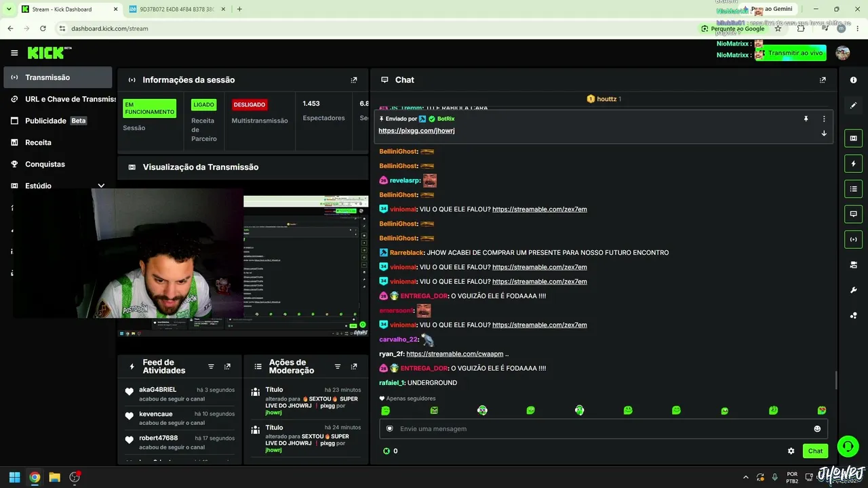Open the Windows Start menu
868x488 pixels.
point(14,477)
